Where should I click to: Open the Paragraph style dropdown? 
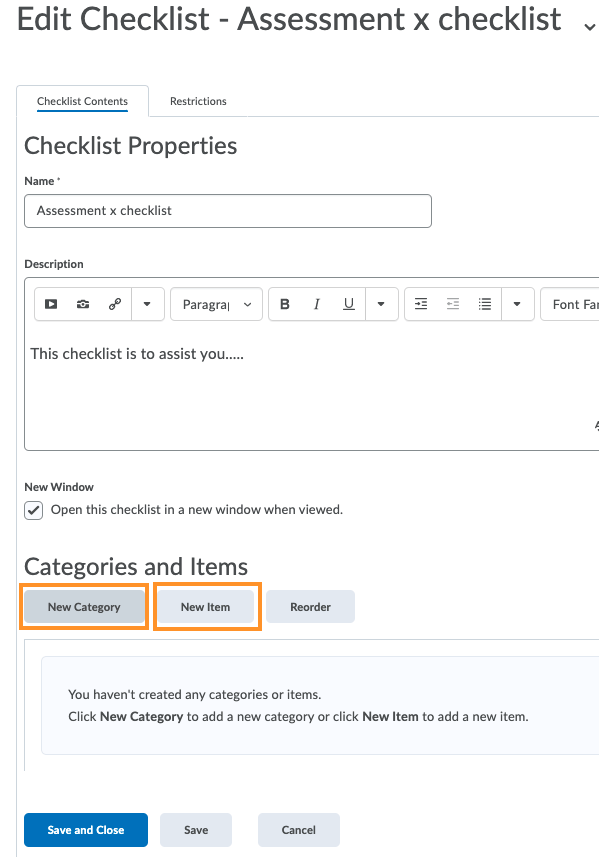click(216, 304)
